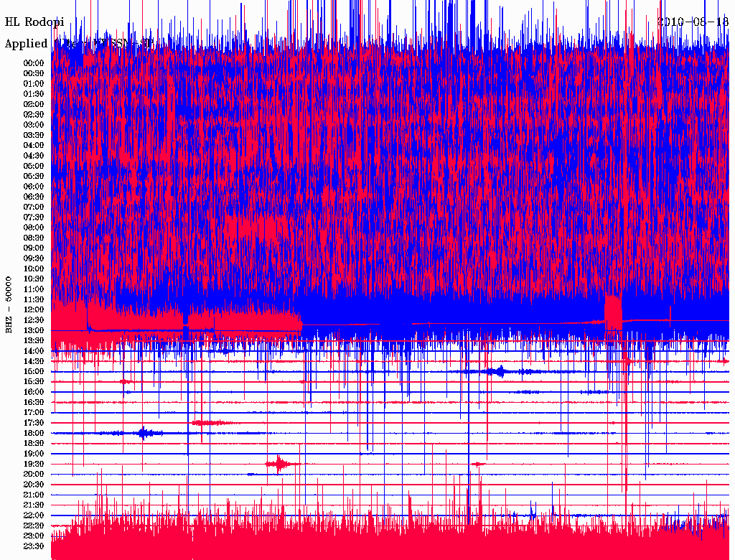Select the 11:00 time label

pos(33,290)
